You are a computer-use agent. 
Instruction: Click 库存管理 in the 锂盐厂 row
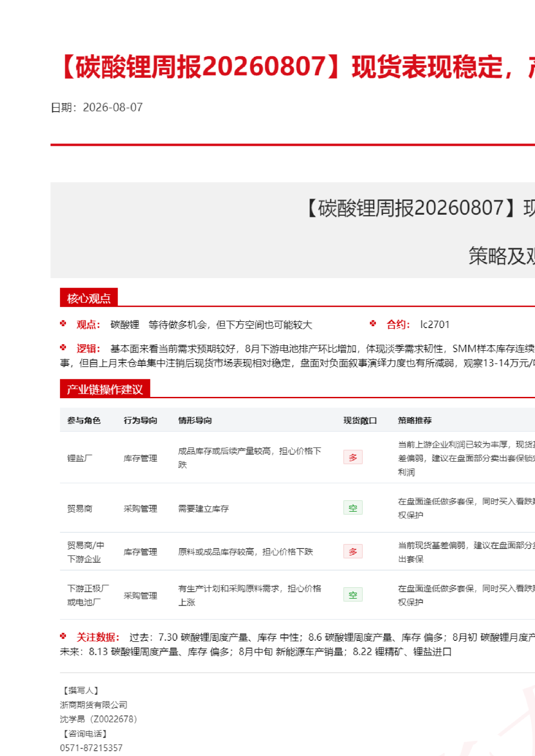[x=140, y=458]
